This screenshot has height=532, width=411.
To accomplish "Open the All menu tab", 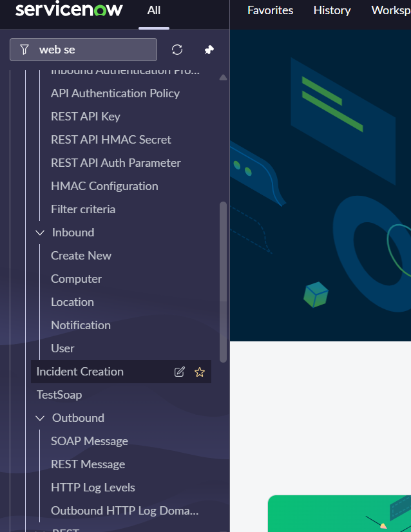I will 154,10.
